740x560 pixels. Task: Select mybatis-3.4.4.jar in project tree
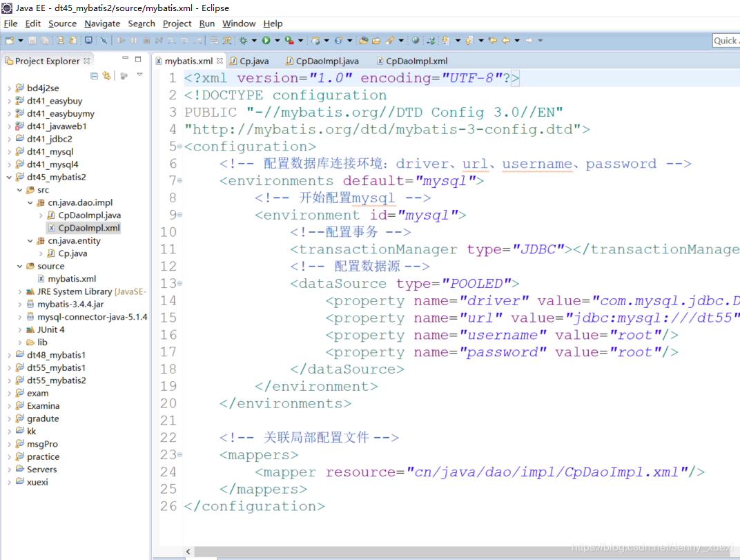(65, 305)
